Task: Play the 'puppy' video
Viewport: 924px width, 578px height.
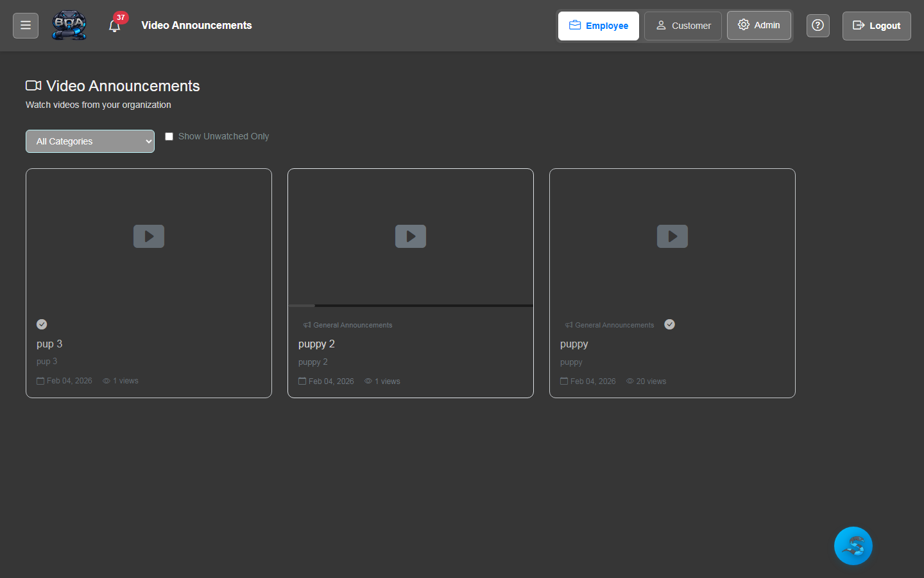Action: [672, 236]
